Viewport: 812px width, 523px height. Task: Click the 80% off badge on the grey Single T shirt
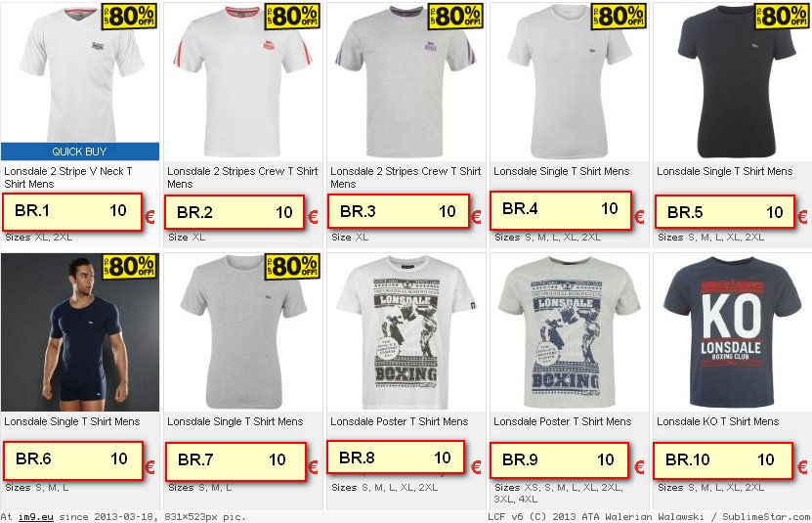pyautogui.click(x=292, y=267)
